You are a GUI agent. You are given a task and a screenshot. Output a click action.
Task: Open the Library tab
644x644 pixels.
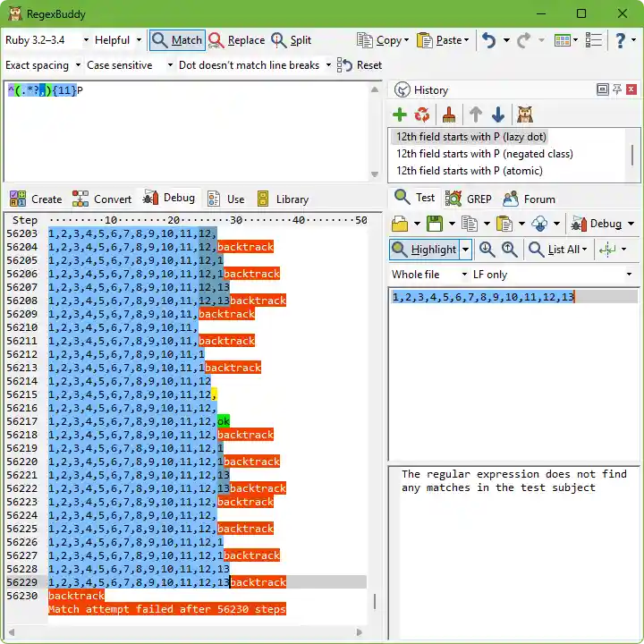pos(283,199)
